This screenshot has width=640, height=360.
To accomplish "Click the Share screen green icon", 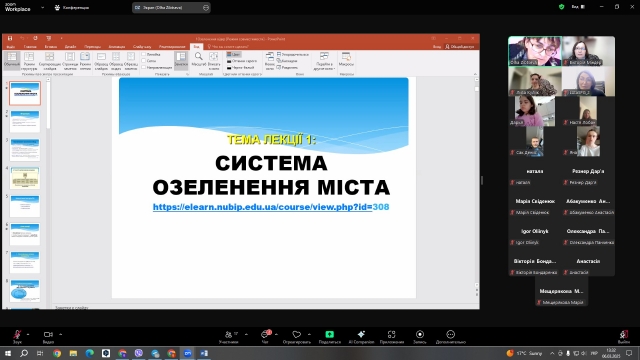I will click(x=329, y=334).
